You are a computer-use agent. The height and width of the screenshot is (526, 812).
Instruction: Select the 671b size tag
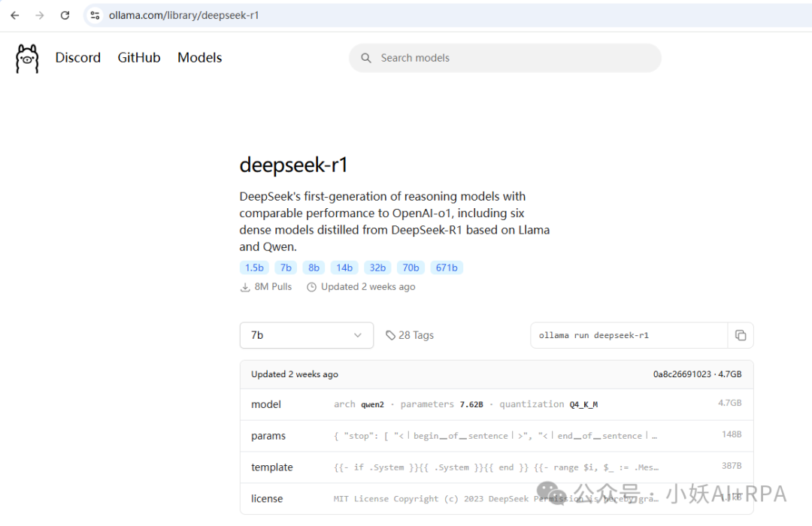[x=447, y=268]
